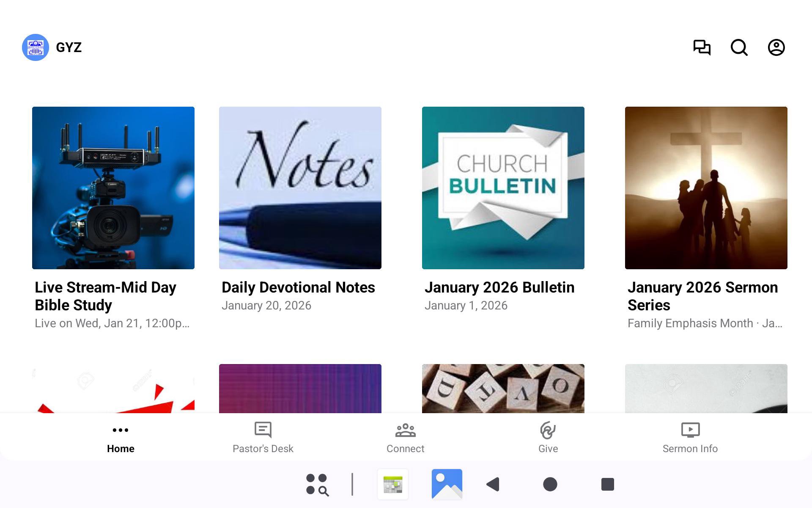Open Daily Devotional Notes title
Viewport: 812px width, 508px height.
tap(298, 287)
